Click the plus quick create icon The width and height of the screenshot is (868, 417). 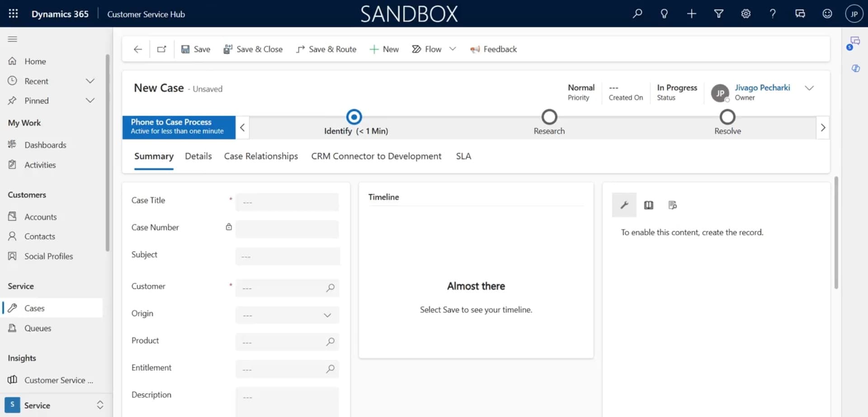point(691,14)
